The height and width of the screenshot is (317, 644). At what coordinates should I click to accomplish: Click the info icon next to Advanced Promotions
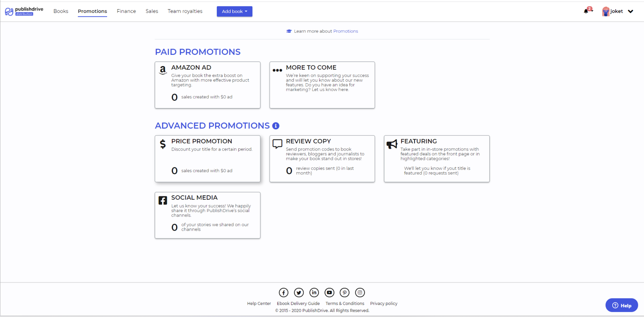(x=276, y=126)
